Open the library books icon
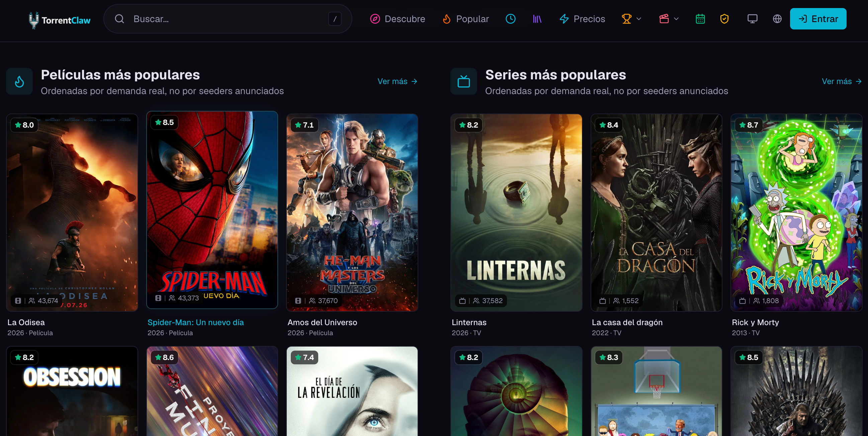868x436 pixels. tap(537, 19)
